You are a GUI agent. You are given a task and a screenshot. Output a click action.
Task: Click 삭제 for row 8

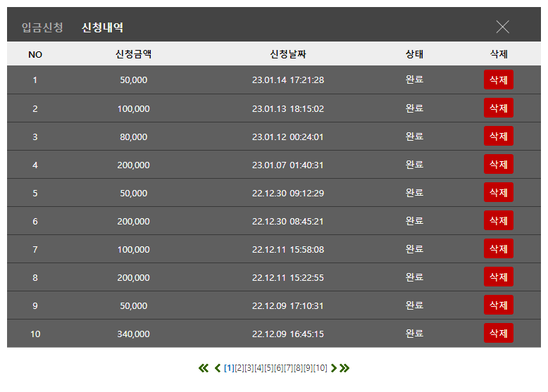499,277
